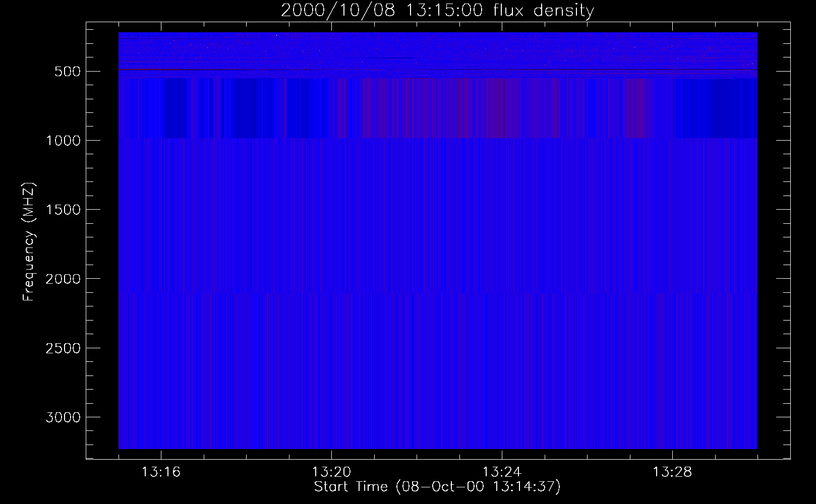Click the 'Start Time (08-Oct-00 13:14:37)' label

click(437, 487)
